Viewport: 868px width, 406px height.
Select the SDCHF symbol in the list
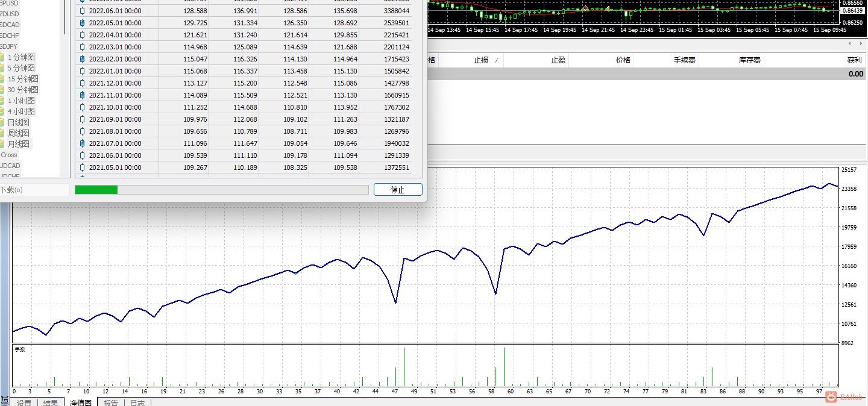pos(10,35)
